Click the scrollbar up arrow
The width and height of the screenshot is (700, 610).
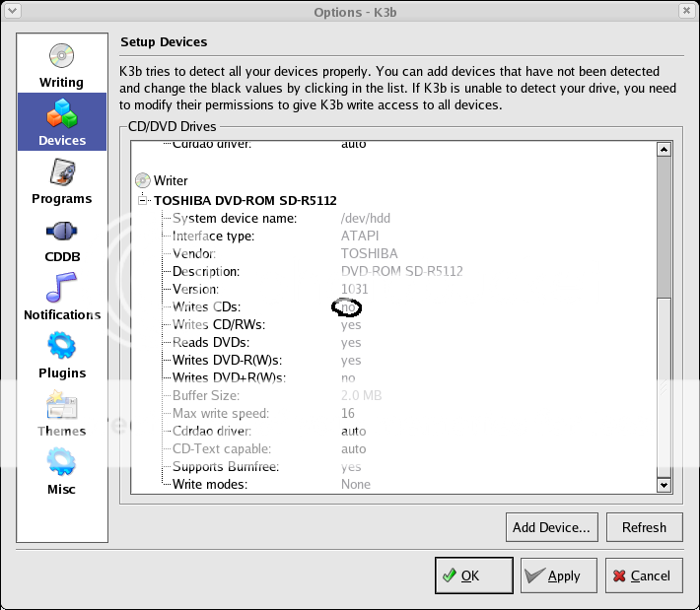(x=664, y=150)
